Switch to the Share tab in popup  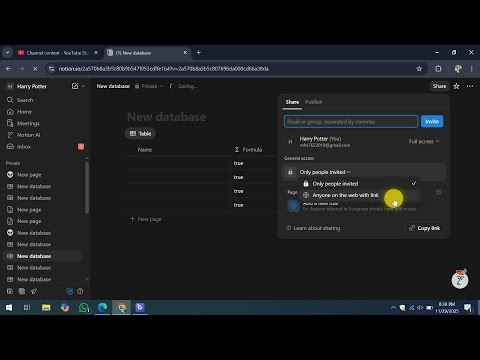pos(292,102)
